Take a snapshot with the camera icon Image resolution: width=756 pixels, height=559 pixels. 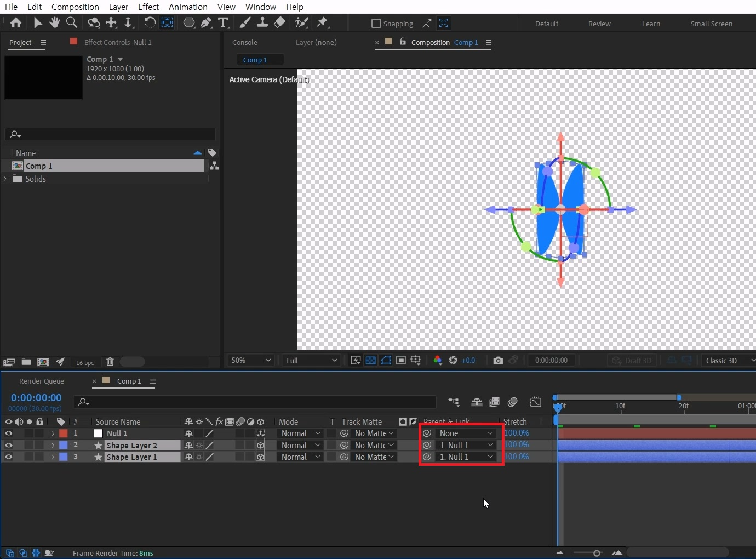point(498,361)
